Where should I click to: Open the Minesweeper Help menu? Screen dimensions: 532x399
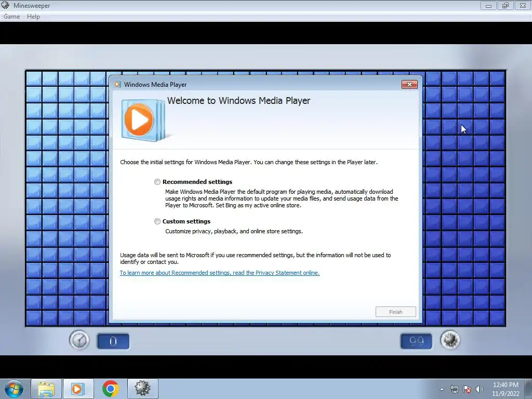tap(33, 17)
